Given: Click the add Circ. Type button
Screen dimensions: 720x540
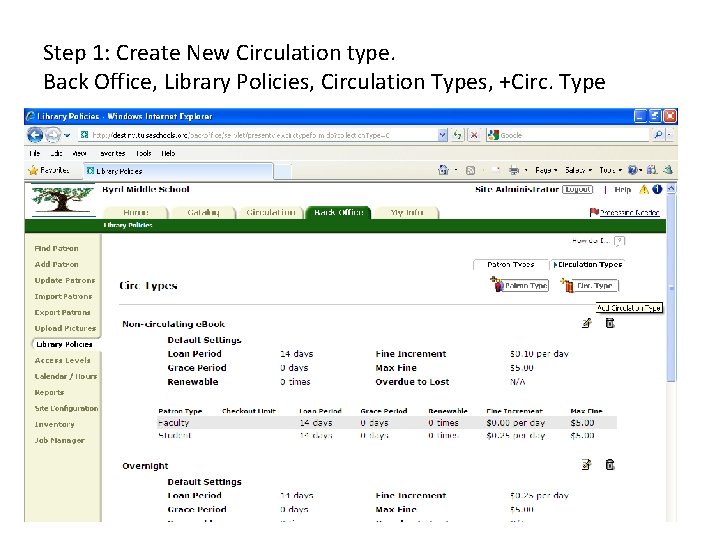Looking at the screenshot, I should [x=589, y=285].
